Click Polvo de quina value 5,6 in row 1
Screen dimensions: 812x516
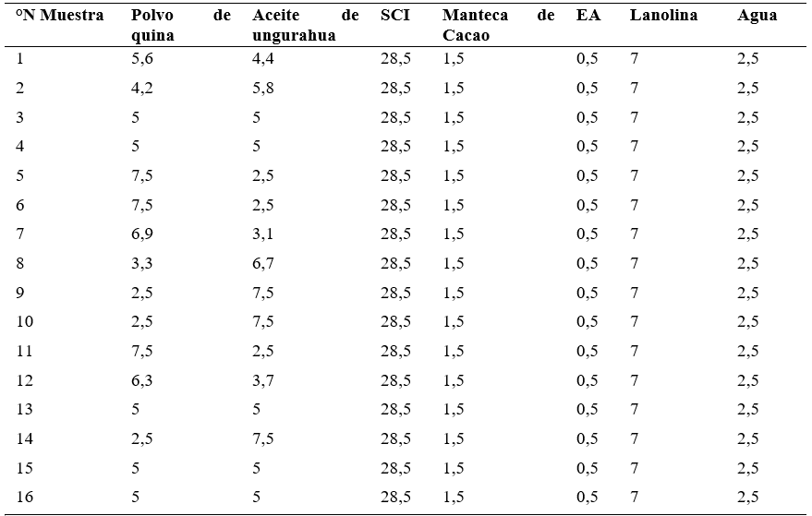tap(142, 58)
